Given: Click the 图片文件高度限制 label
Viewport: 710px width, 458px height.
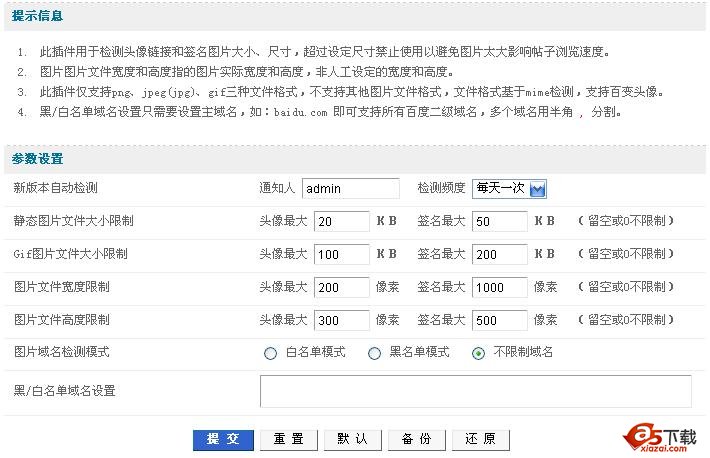Looking at the screenshot, I should 62,320.
